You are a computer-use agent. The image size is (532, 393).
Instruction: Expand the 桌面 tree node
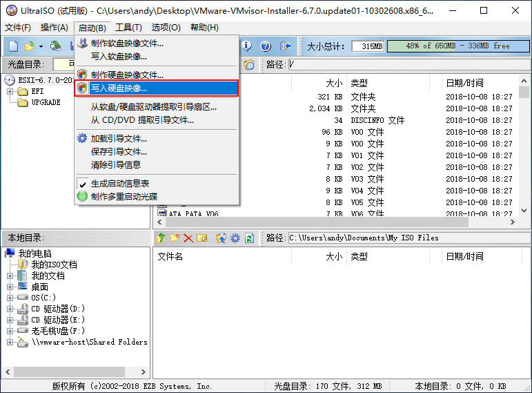pos(10,287)
